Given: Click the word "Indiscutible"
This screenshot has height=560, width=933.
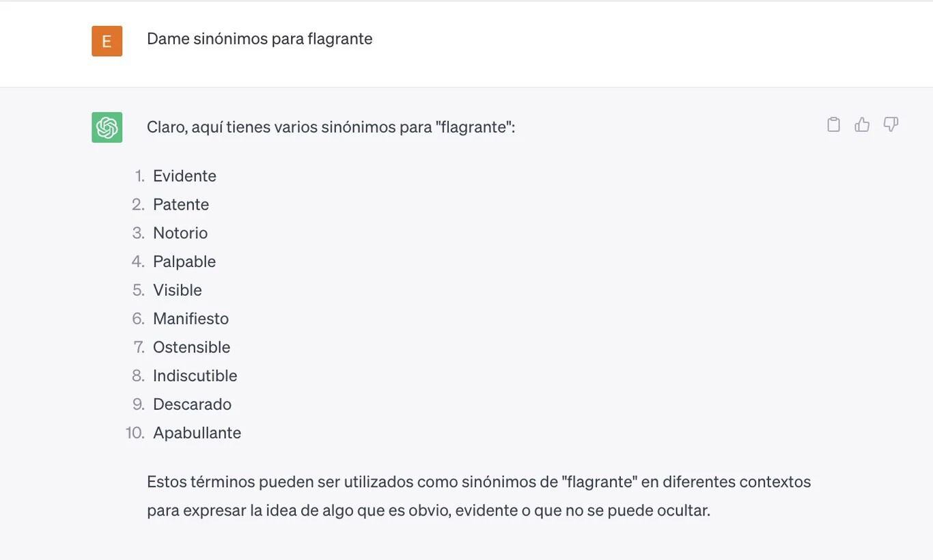Looking at the screenshot, I should [195, 376].
